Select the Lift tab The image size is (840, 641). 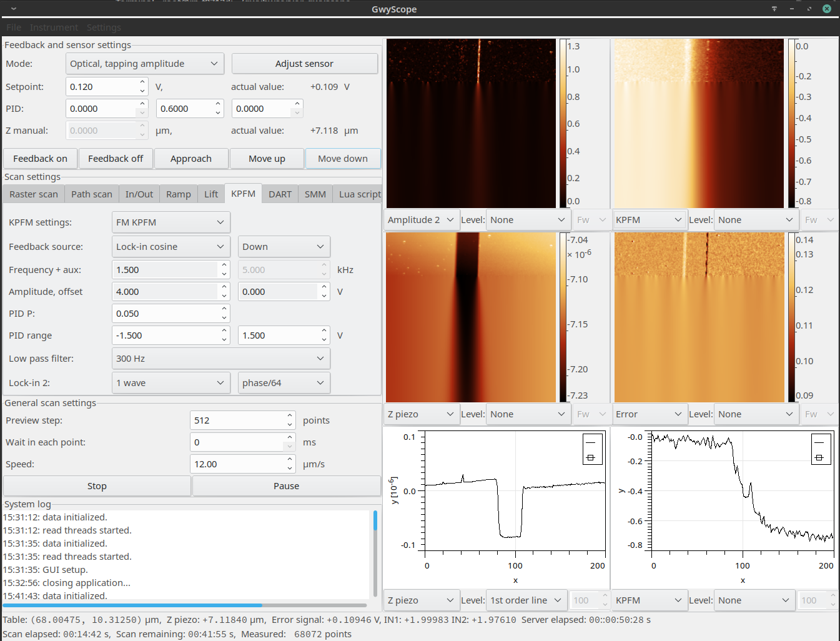(x=211, y=194)
